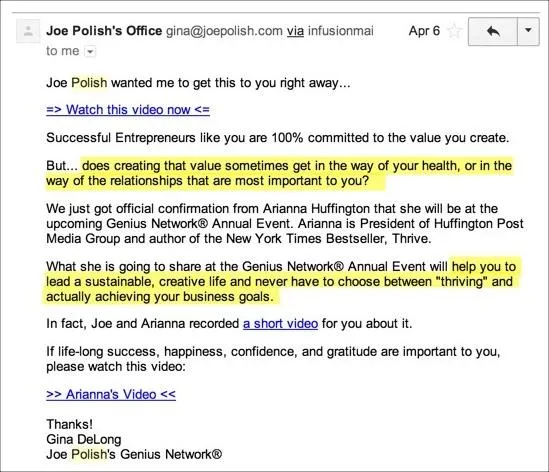Expand recipient details arrow beside 'to me'
Image resolution: width=549 pixels, height=472 pixels.
pos(90,52)
